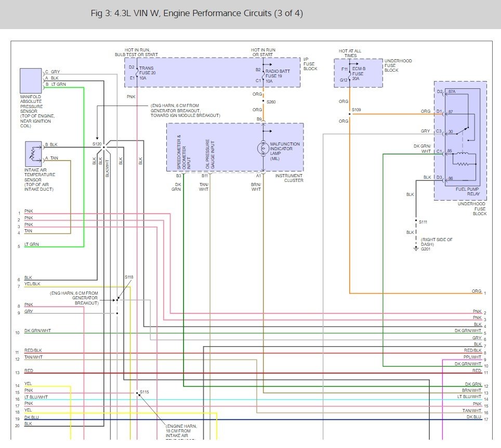Screen dimensions: 501x448
Task: Click the 'DK BLU' label on left row 19
Action: click(32, 417)
